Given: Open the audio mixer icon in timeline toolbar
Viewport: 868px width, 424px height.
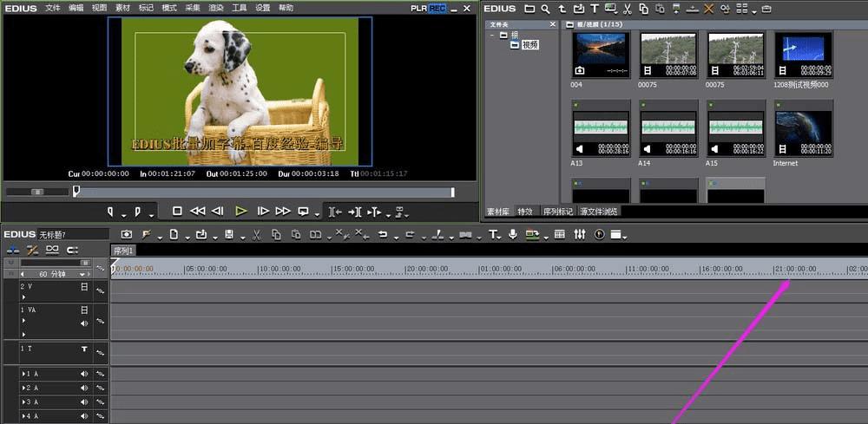Looking at the screenshot, I should [x=579, y=234].
